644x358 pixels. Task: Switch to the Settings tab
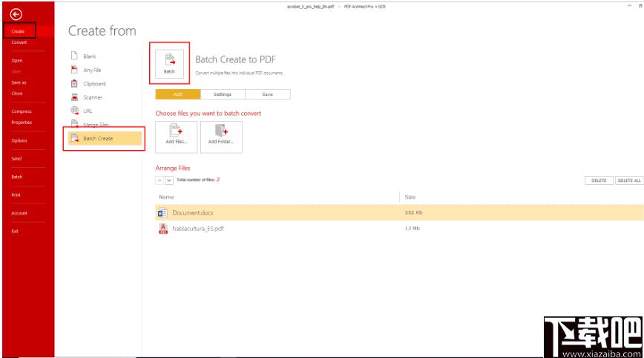[x=223, y=94]
